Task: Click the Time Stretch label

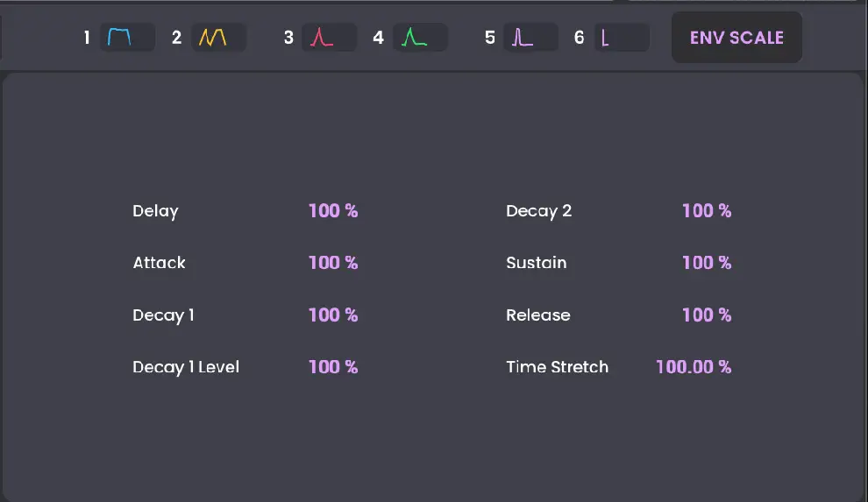Action: [557, 367]
